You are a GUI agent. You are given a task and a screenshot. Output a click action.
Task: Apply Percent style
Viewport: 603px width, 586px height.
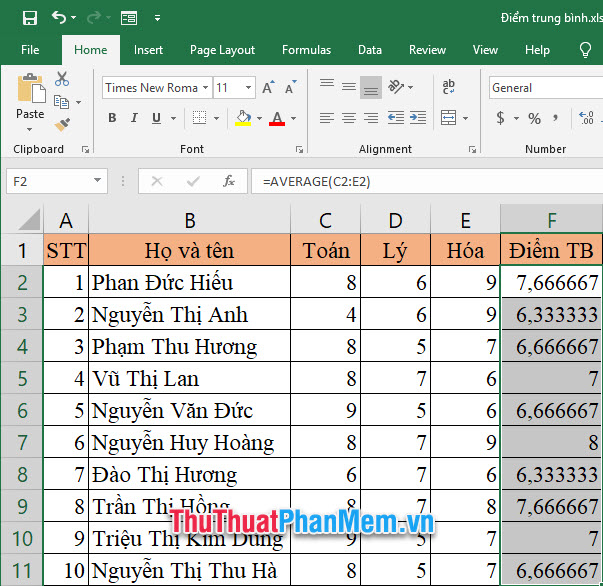point(535,118)
